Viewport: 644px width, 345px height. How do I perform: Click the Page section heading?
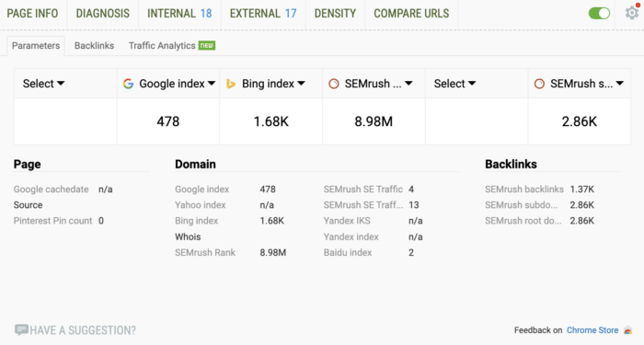pos(27,165)
